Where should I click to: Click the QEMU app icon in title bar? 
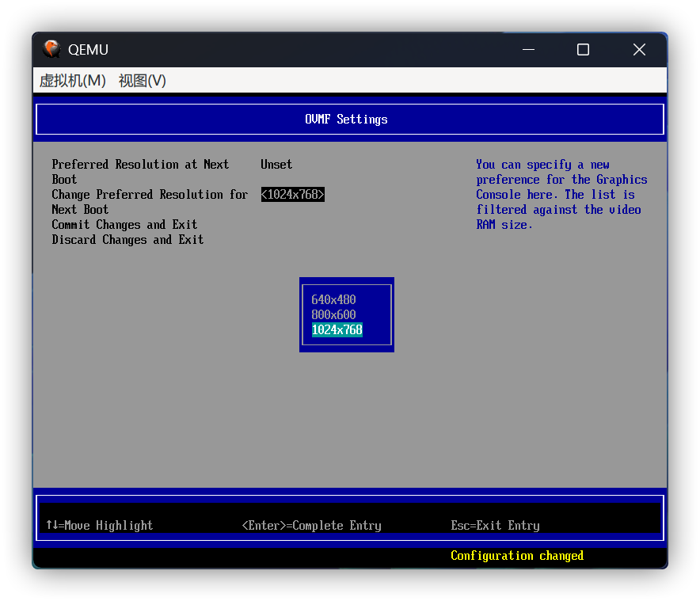[51, 49]
